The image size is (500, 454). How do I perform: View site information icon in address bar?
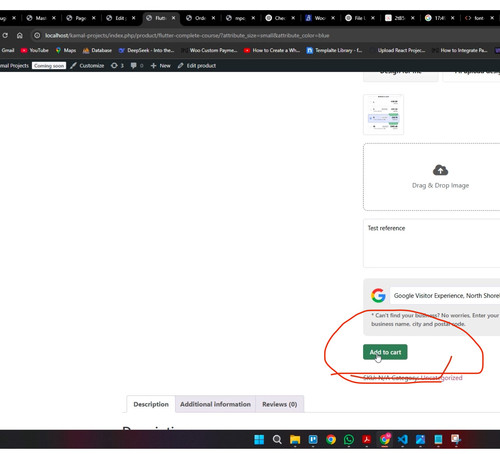point(37,35)
